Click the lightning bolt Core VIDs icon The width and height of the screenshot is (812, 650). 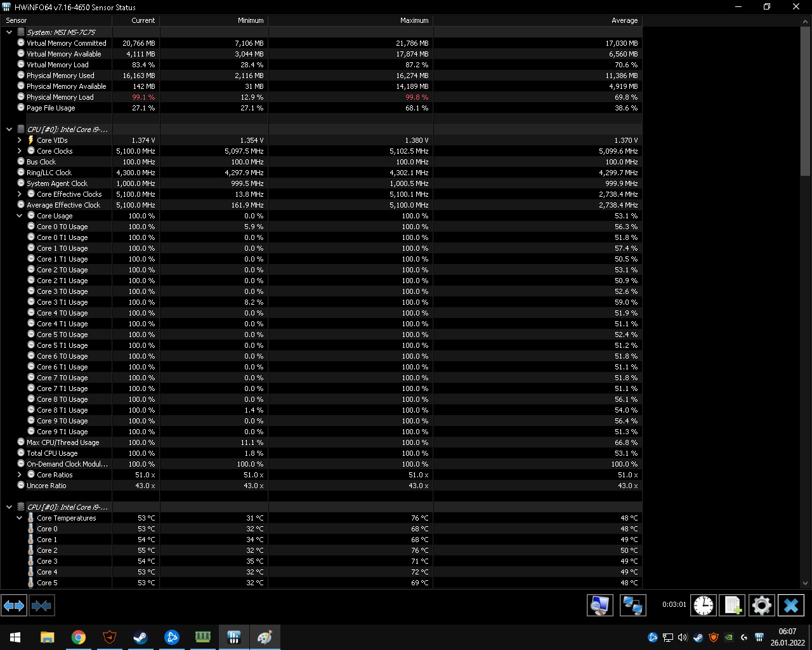point(30,140)
